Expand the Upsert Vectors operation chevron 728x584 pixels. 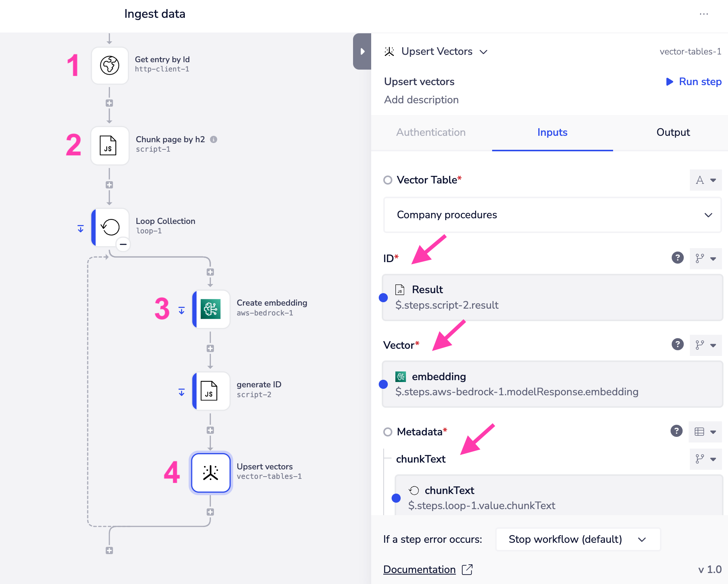tap(483, 52)
